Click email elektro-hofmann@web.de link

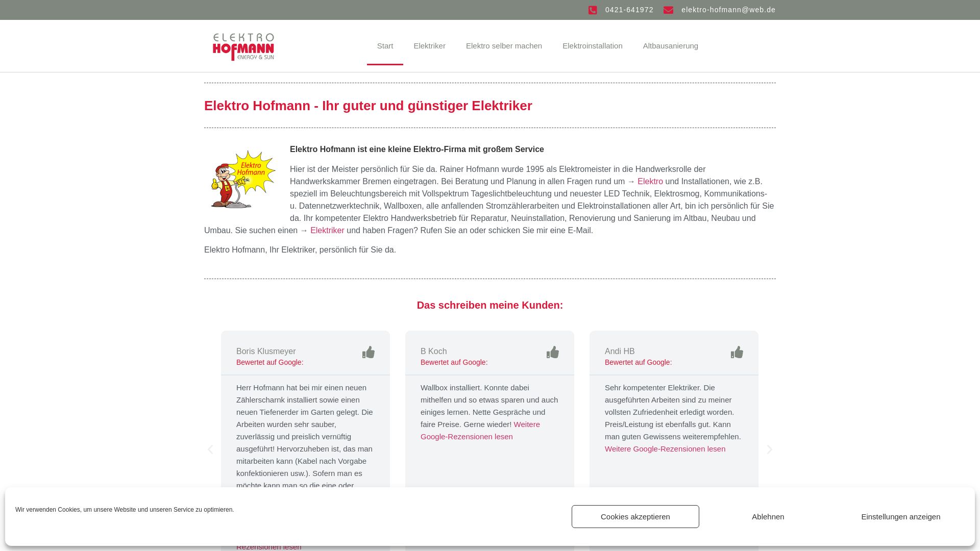click(728, 10)
